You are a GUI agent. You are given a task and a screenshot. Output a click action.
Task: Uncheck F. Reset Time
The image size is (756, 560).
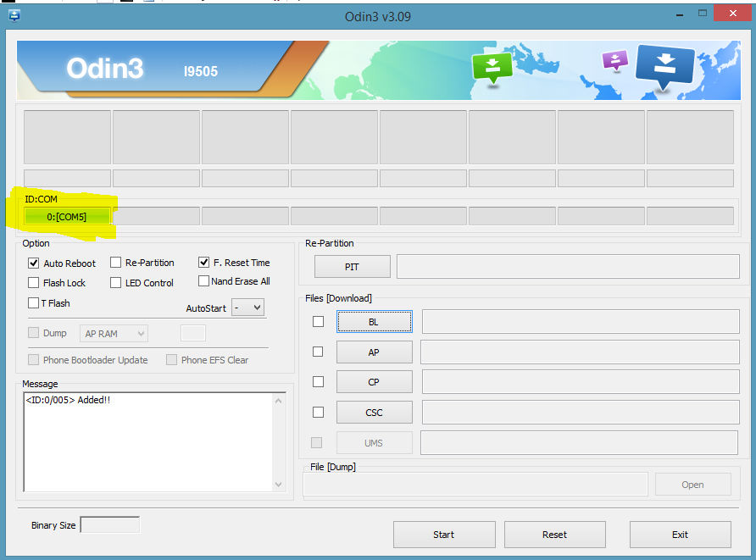click(x=204, y=262)
